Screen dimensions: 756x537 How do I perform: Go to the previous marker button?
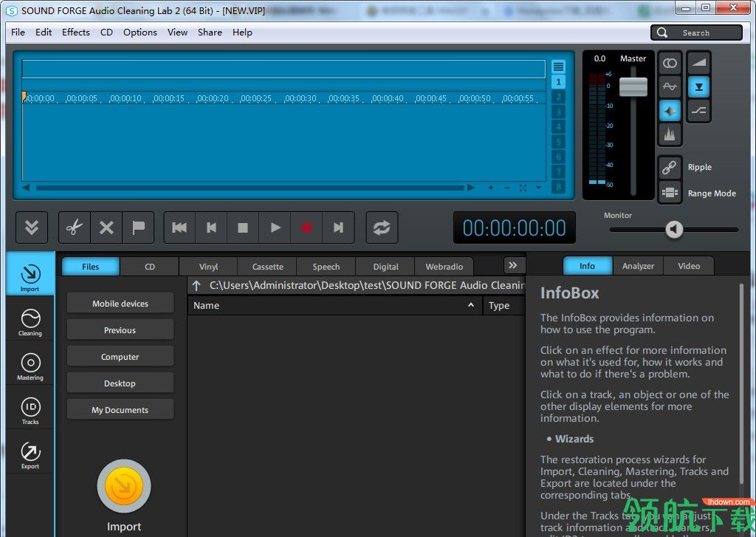[x=211, y=228]
